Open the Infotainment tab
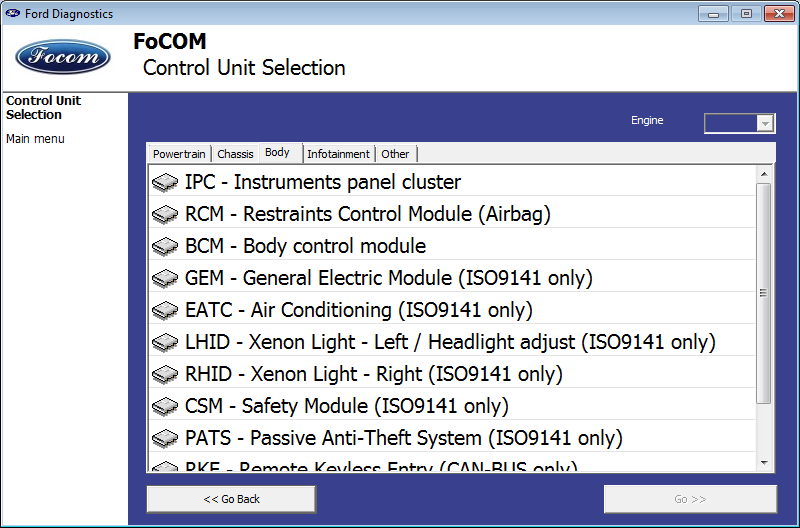This screenshot has width=800, height=528. [x=338, y=154]
